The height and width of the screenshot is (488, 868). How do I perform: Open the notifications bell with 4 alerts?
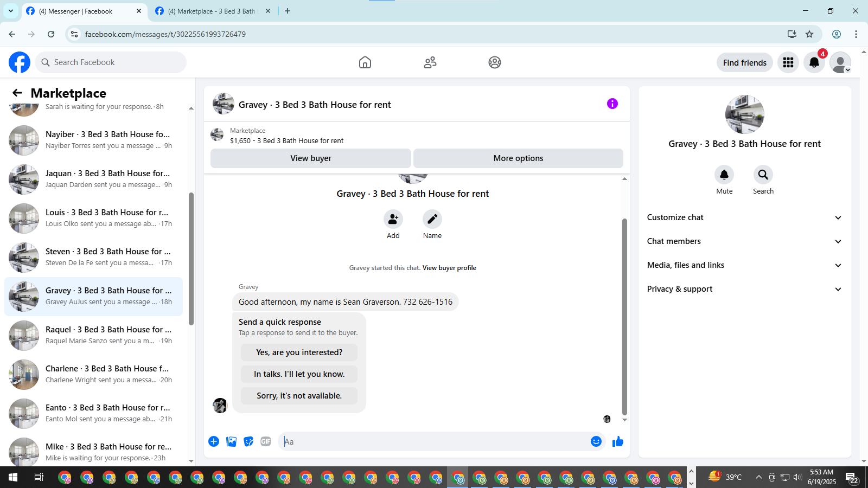tap(814, 62)
